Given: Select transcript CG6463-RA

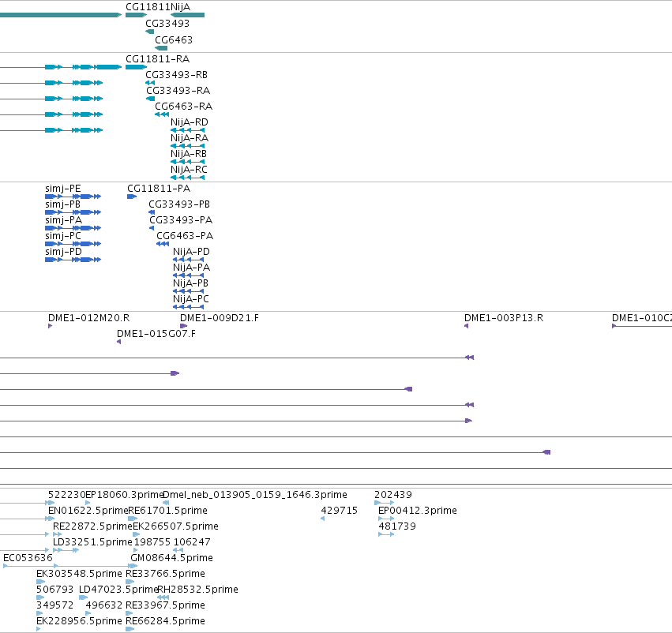Looking at the screenshot, I should (183, 107).
